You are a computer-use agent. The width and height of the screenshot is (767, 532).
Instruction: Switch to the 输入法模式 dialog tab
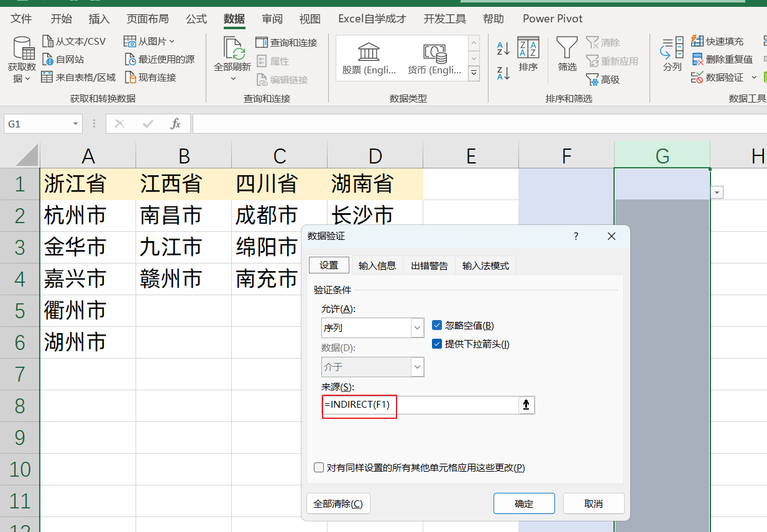pyautogui.click(x=486, y=265)
